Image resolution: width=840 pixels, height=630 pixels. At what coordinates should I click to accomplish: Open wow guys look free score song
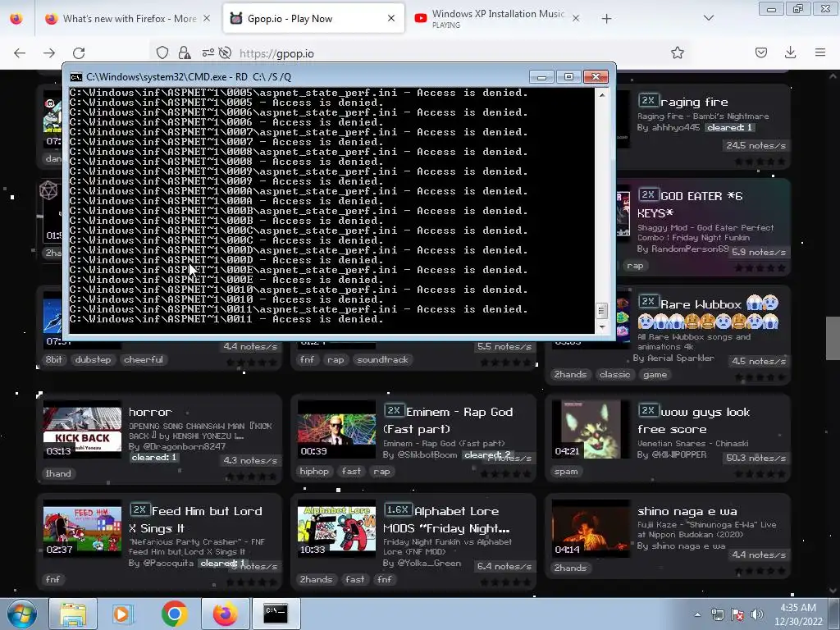click(694, 420)
